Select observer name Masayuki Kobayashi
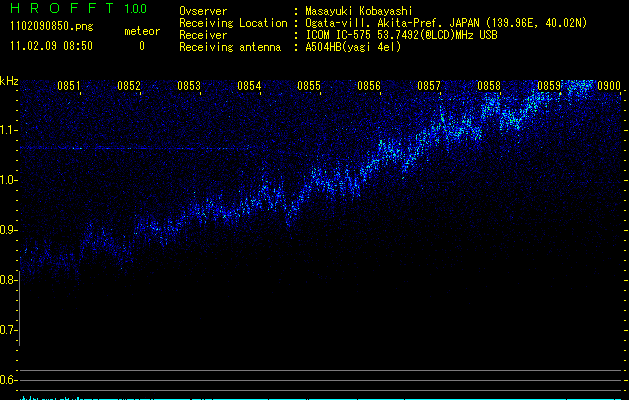This screenshot has height=400, width=629. [x=359, y=11]
